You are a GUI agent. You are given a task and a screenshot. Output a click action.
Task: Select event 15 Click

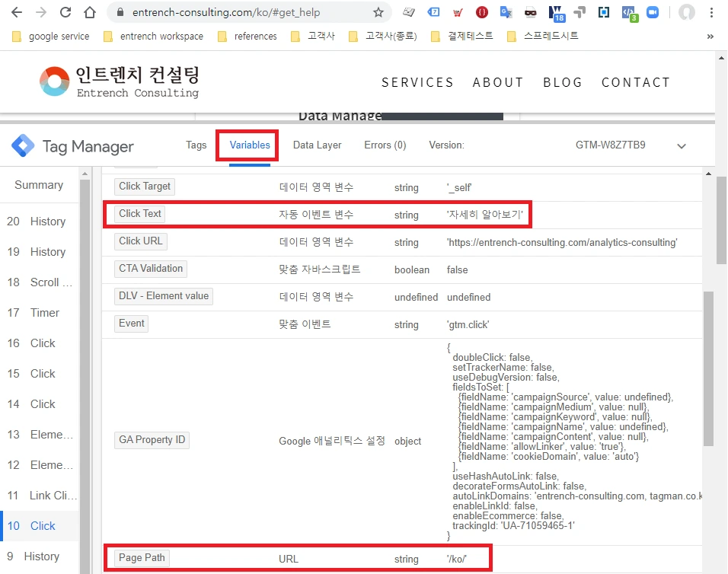click(x=39, y=374)
